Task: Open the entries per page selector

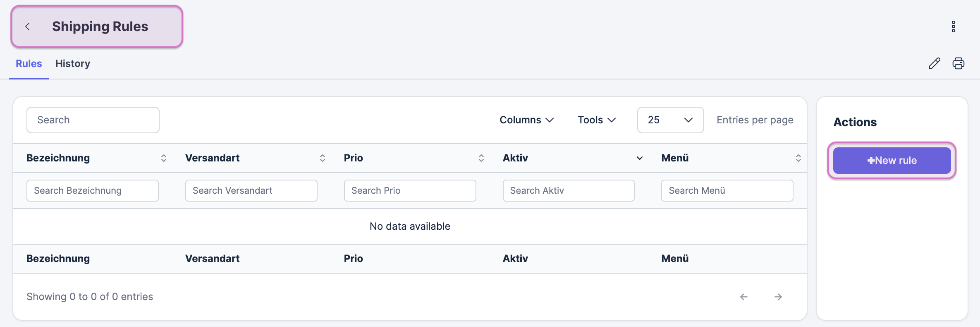Action: point(670,120)
